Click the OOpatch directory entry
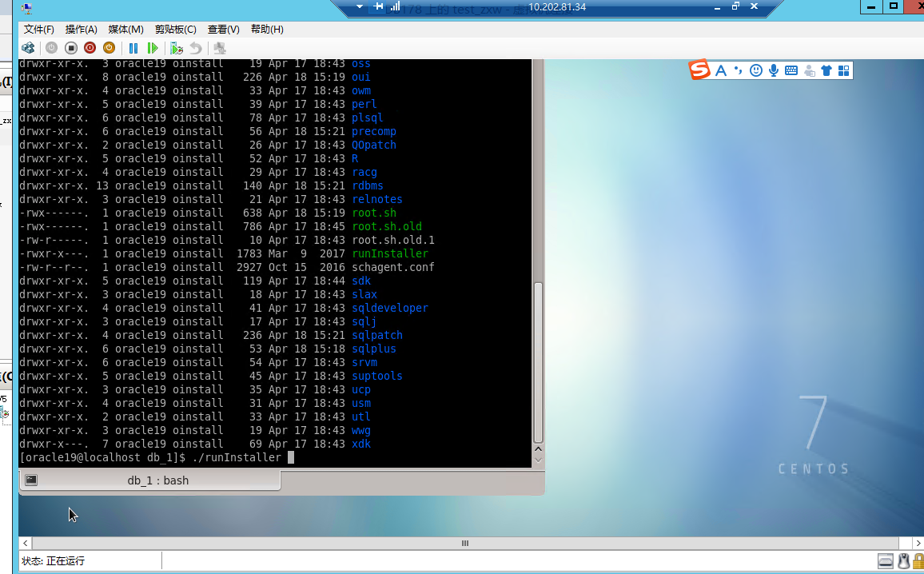Screen dimensions: 924x574 coord(374,145)
